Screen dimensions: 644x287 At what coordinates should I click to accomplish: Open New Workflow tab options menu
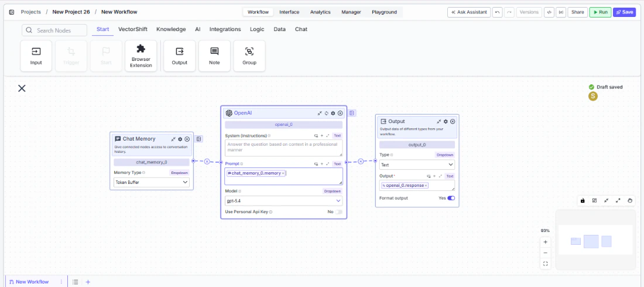click(61, 282)
